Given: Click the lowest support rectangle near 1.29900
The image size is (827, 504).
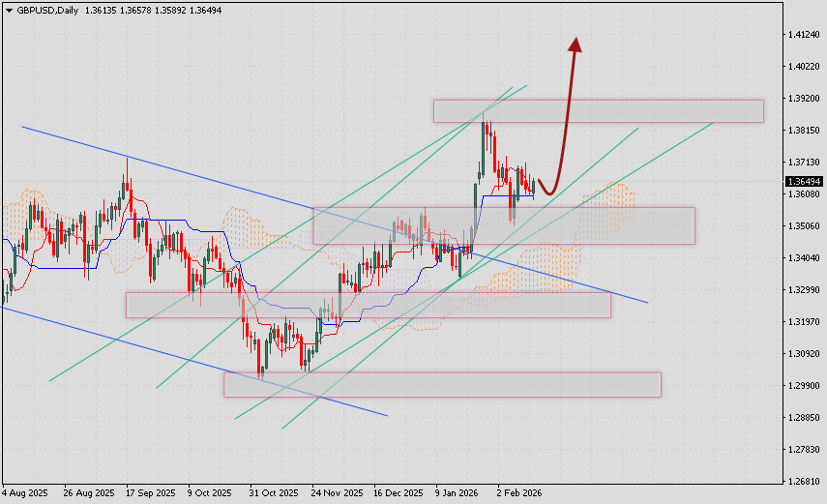Looking at the screenshot, I should (441, 384).
